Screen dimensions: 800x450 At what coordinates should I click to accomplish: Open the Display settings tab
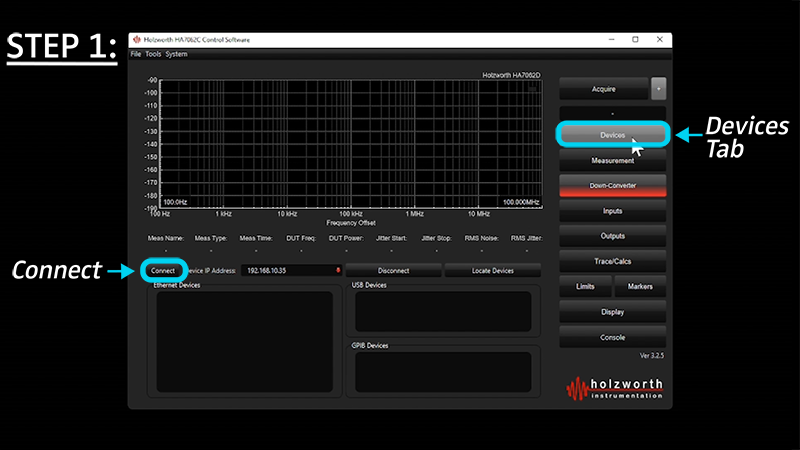(x=612, y=312)
